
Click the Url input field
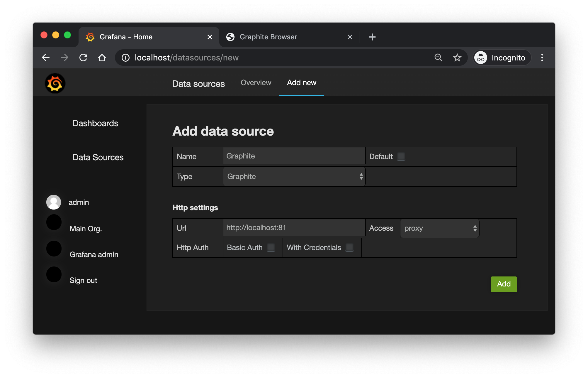click(x=294, y=228)
